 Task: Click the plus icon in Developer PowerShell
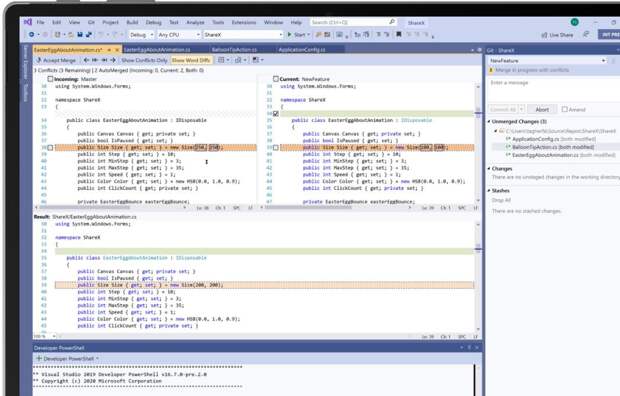click(39, 358)
